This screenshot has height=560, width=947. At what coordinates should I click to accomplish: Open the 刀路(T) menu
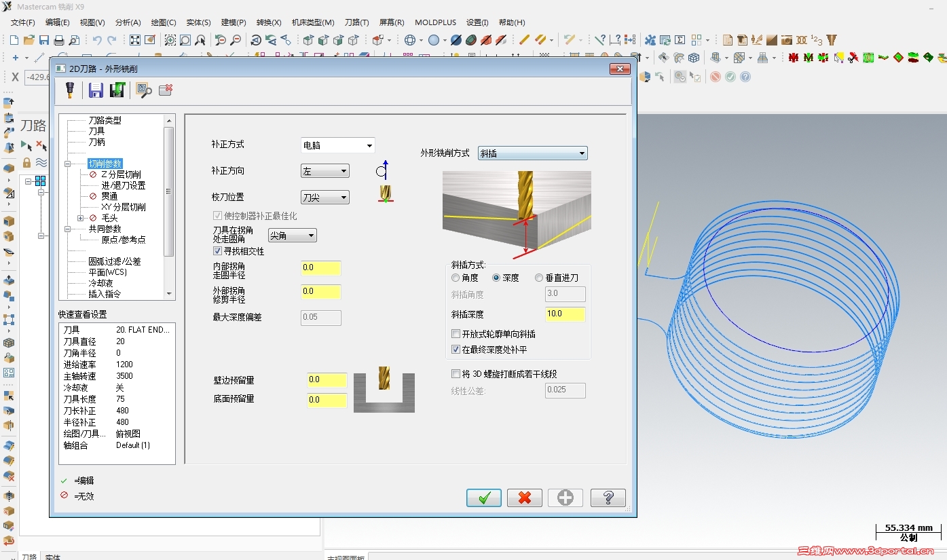click(357, 22)
